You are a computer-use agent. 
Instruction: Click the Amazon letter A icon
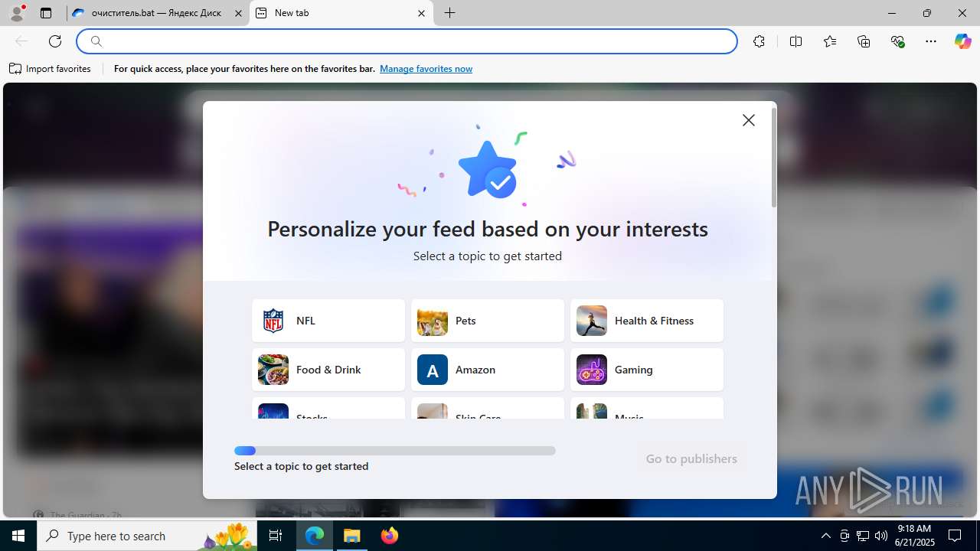click(x=433, y=370)
